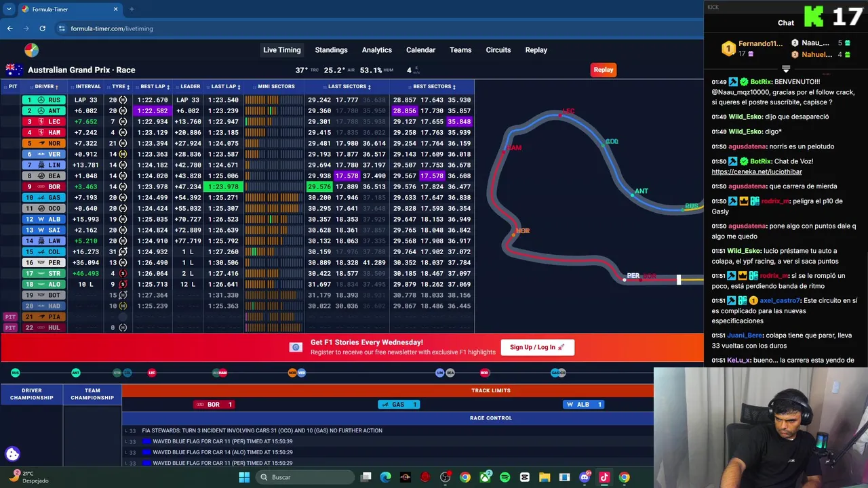Click the BOR marker on gap timeline
The image size is (868, 488).
tap(484, 373)
